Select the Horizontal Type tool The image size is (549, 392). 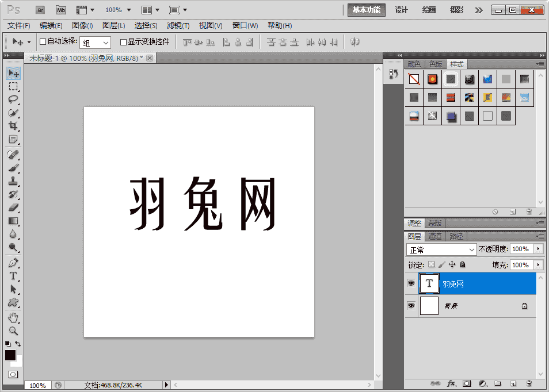coord(13,276)
